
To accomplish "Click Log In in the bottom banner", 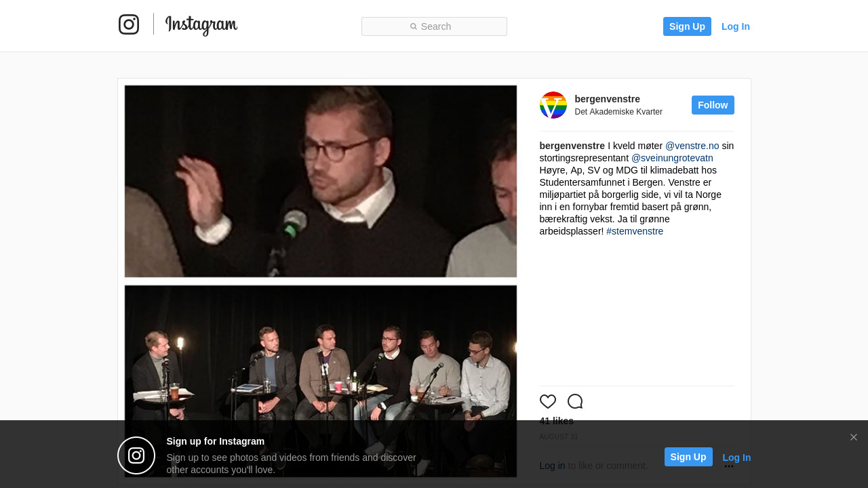I will coord(736,457).
